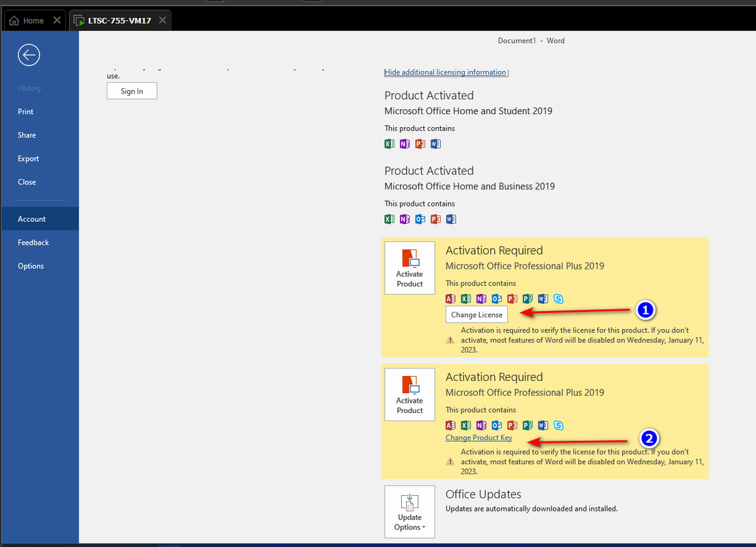This screenshot has height=547, width=756.
Task: Click PowerPoint icon under Home and Business 2019
Action: [x=435, y=219]
